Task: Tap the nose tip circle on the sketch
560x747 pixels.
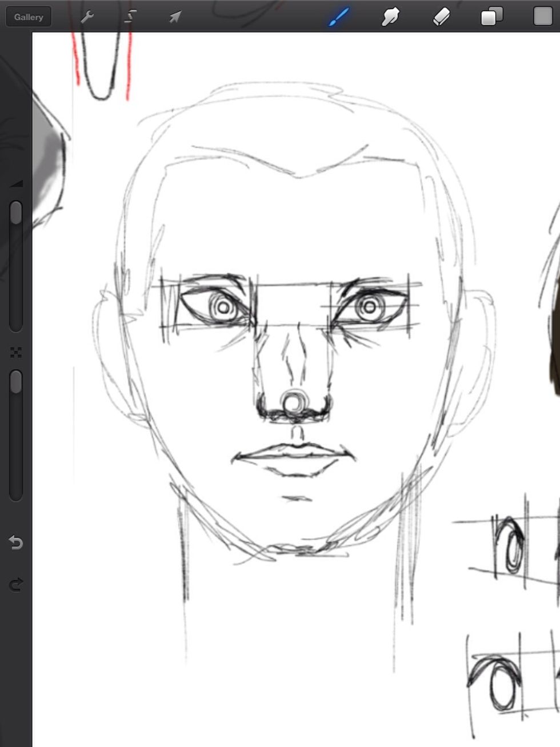Action: [294, 401]
